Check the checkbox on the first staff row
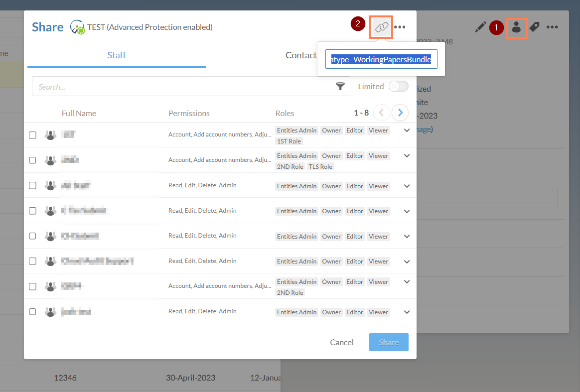The image size is (580, 392). point(32,134)
